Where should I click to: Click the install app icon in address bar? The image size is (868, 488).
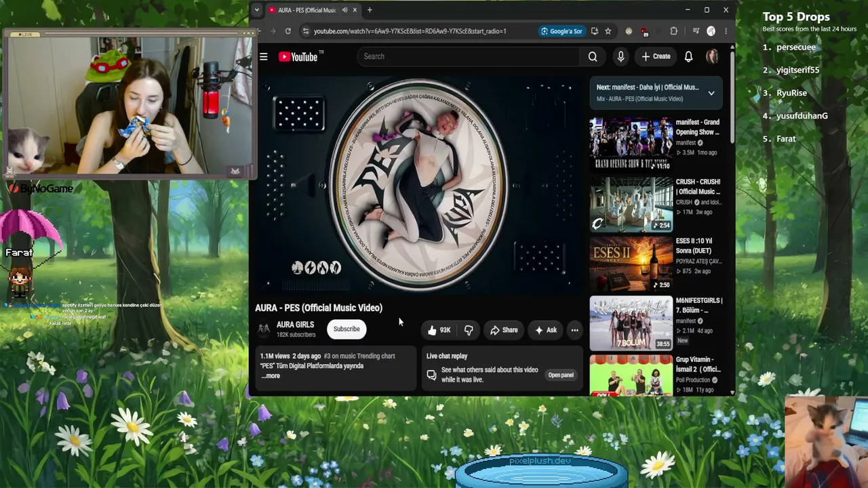[595, 31]
